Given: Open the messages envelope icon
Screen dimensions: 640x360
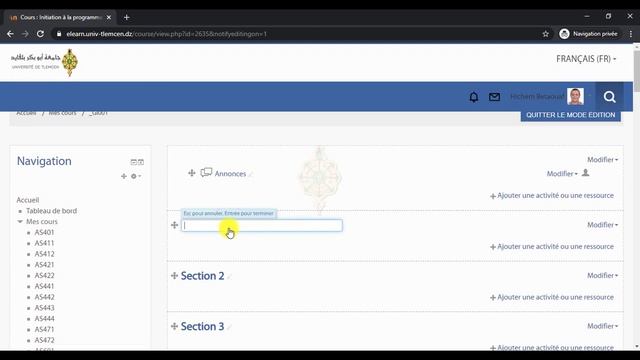Looking at the screenshot, I should [494, 97].
